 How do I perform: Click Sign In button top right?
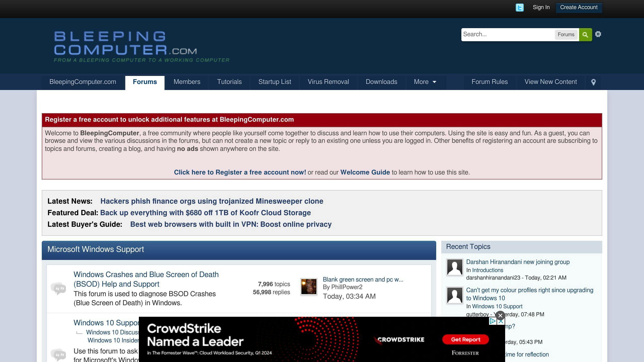pyautogui.click(x=541, y=7)
